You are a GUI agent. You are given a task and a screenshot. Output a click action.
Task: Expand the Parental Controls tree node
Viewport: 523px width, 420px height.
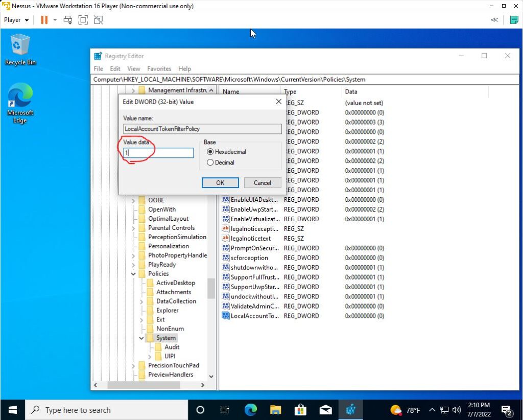(133, 228)
